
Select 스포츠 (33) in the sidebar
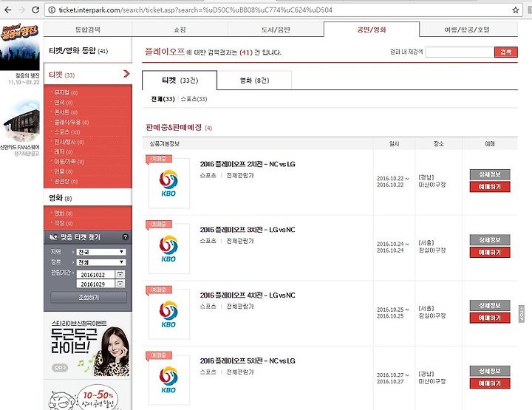coord(67,132)
